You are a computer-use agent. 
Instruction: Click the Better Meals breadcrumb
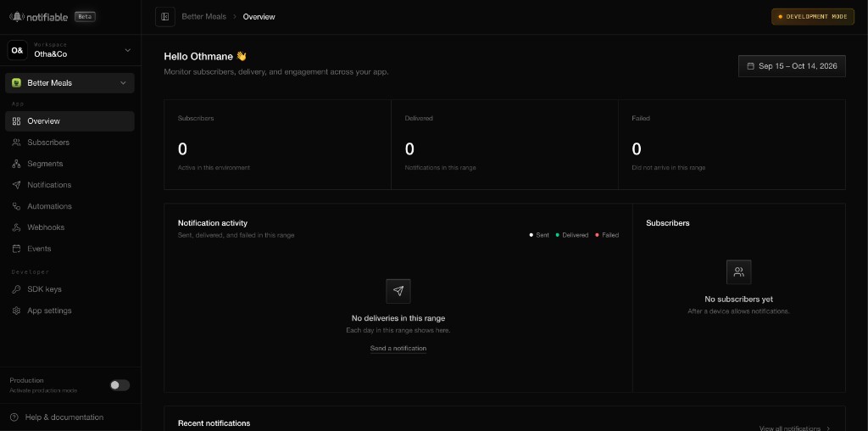pyautogui.click(x=204, y=17)
